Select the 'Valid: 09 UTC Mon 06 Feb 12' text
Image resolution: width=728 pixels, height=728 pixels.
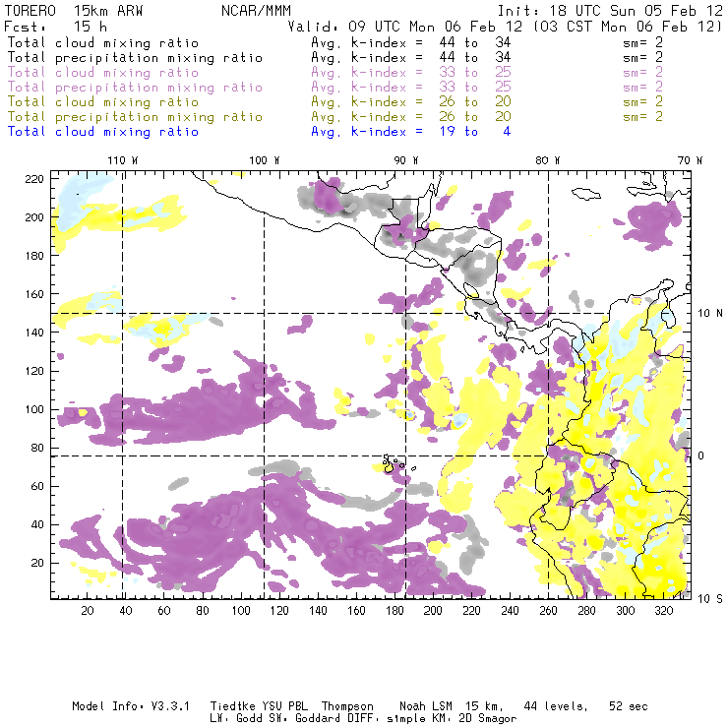click(405, 27)
